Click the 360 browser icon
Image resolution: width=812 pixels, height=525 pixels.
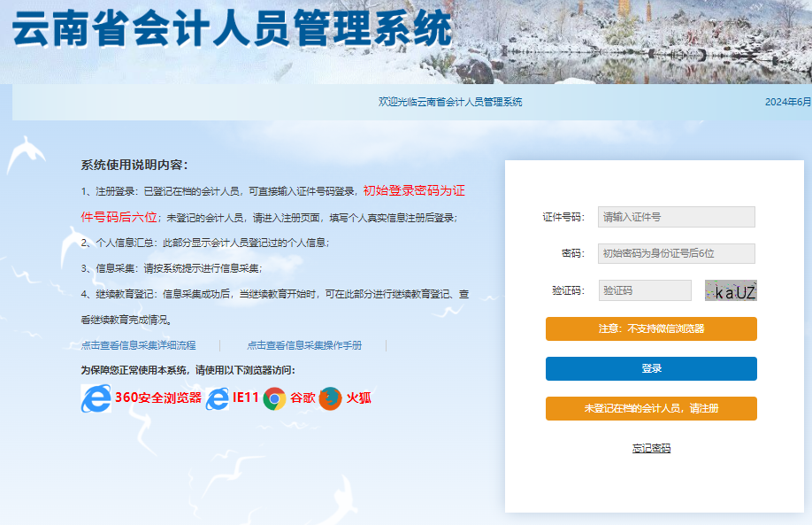(x=96, y=398)
